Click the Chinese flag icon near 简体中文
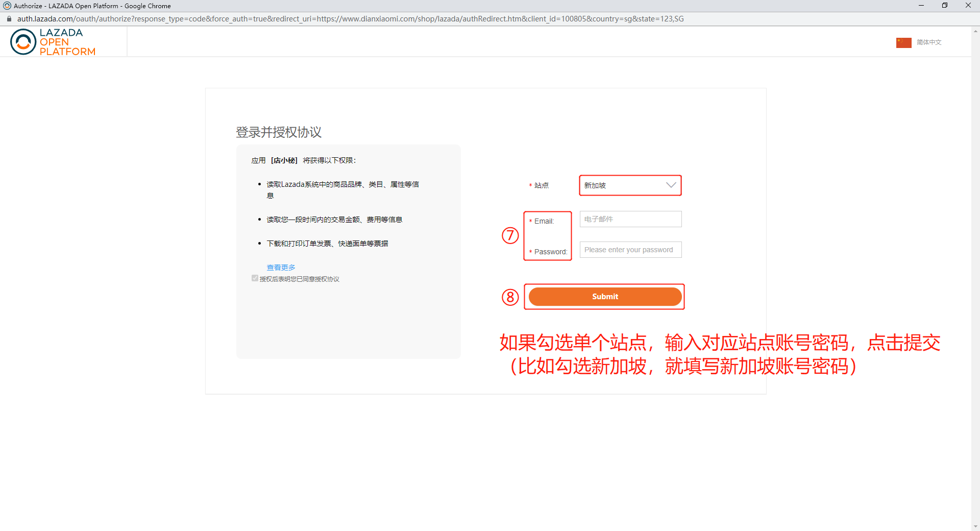980x531 pixels. pos(903,43)
